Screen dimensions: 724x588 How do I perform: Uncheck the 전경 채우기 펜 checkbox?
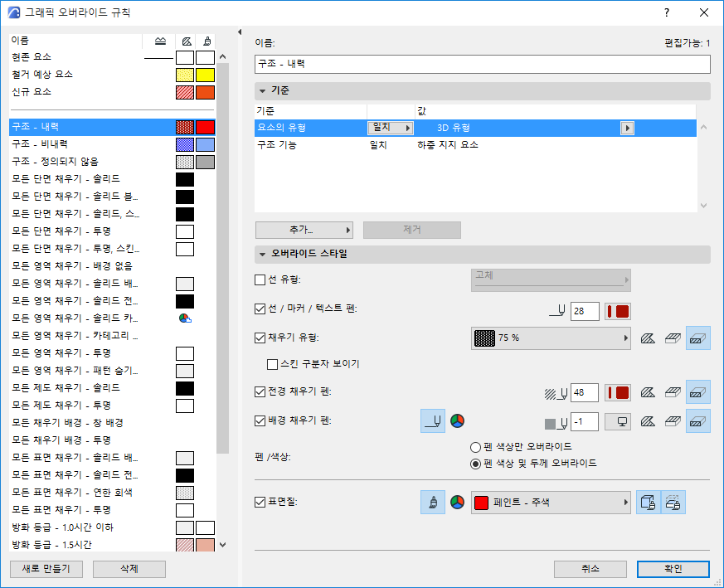coord(260,392)
